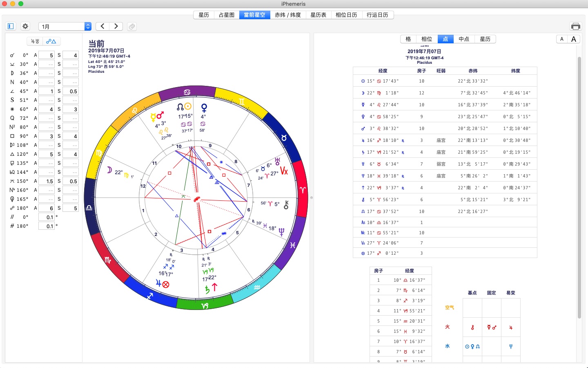Toggle the sidebar panel icon

pyautogui.click(x=11, y=26)
